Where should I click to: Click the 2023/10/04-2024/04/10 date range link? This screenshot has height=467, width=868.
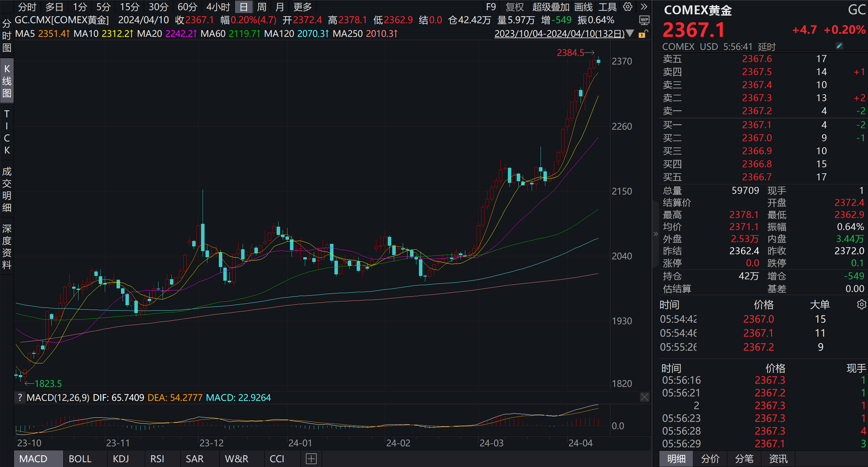pyautogui.click(x=559, y=34)
